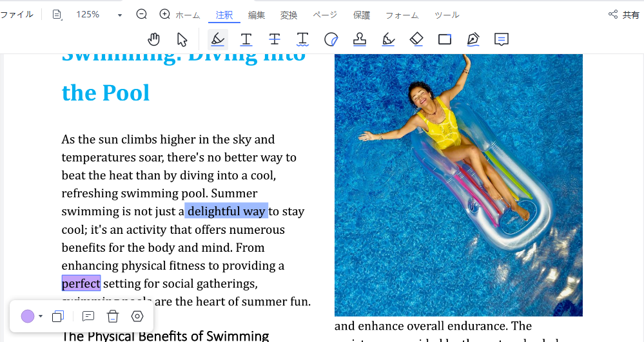This screenshot has height=342, width=644.
Task: Select the Sticker shape tool
Action: point(331,39)
